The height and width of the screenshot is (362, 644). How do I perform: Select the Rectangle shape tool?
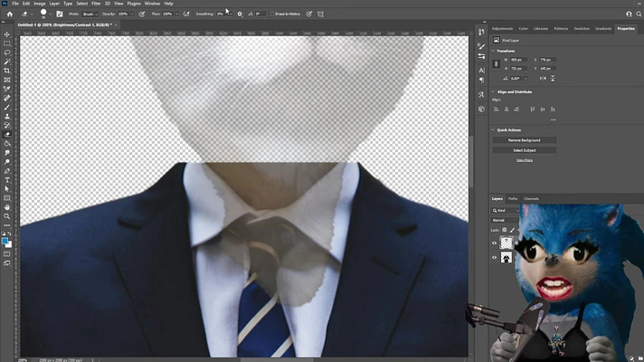tap(7, 198)
